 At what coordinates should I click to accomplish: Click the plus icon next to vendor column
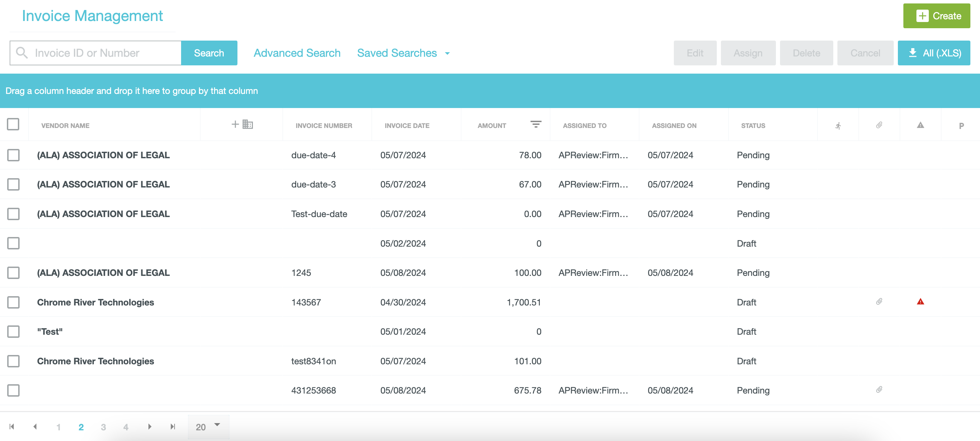(235, 125)
